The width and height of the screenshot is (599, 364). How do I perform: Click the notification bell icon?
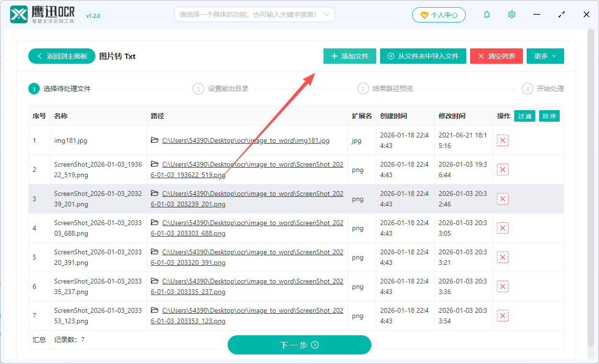tap(486, 14)
